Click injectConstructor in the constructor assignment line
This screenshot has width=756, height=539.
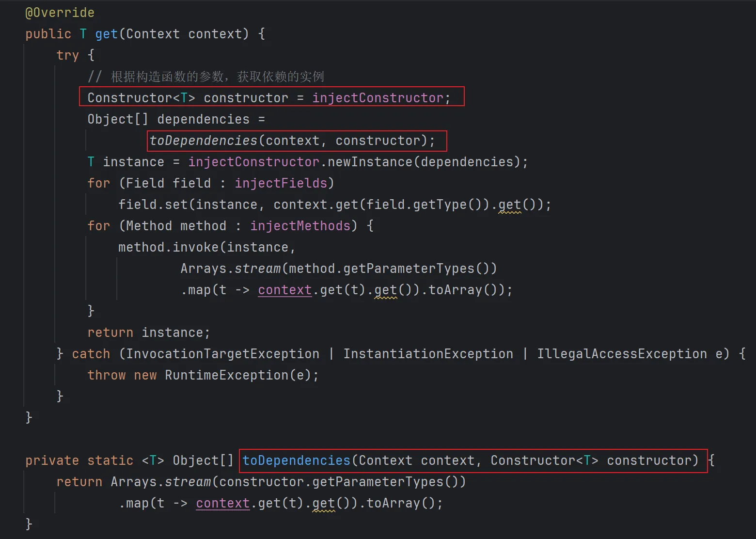[378, 98]
